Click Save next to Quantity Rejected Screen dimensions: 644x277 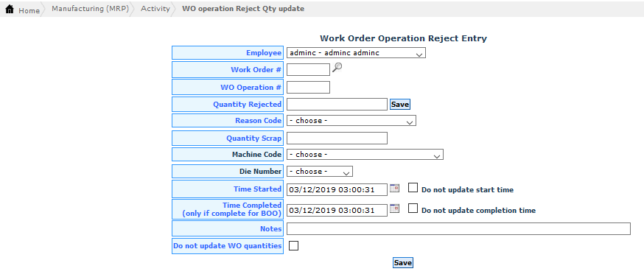click(x=400, y=105)
